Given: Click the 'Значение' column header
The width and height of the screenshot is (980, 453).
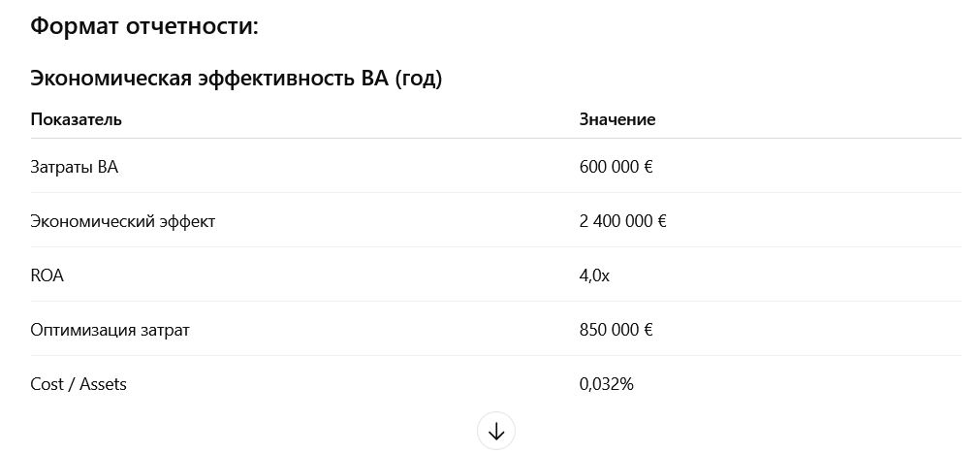Looking at the screenshot, I should (617, 119).
